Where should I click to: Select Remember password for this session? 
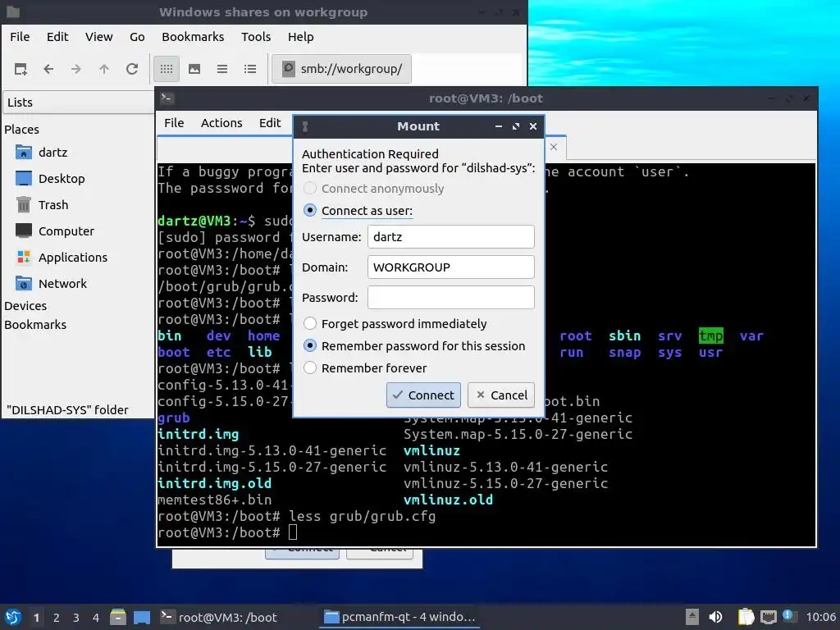click(414, 346)
